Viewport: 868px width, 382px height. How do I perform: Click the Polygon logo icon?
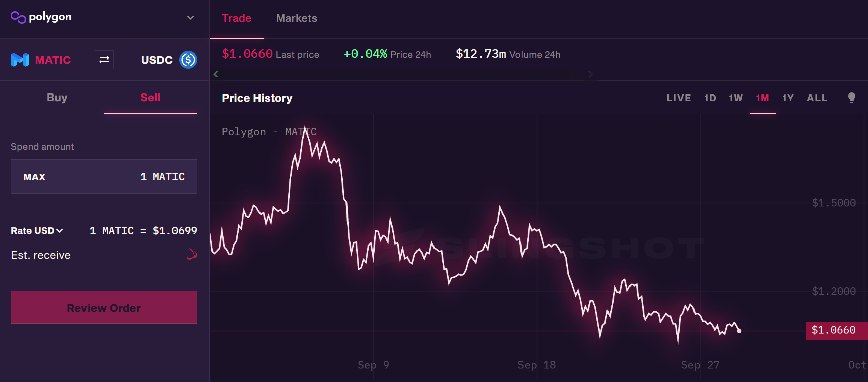click(x=18, y=17)
